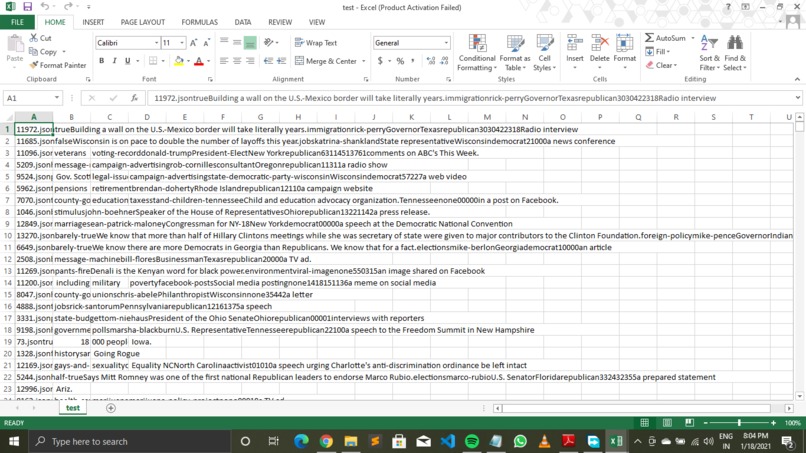Click Decrease Indent icon
Image resolution: width=806 pixels, height=453 pixels.
268,61
